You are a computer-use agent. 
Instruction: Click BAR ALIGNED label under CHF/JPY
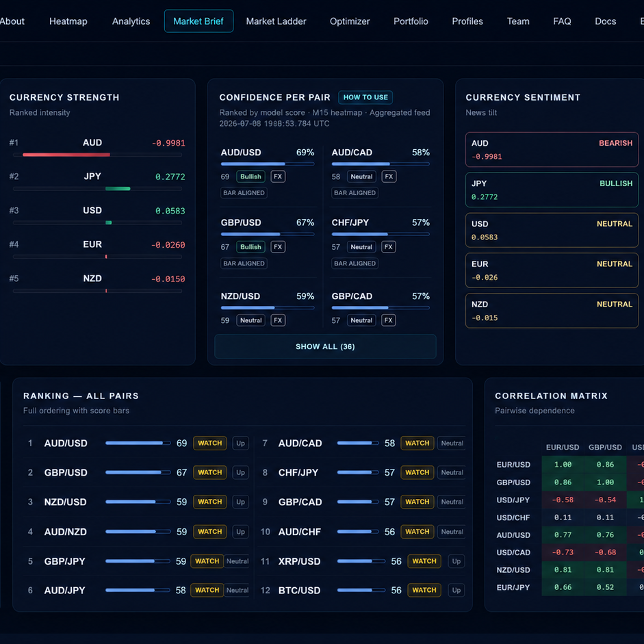point(355,263)
